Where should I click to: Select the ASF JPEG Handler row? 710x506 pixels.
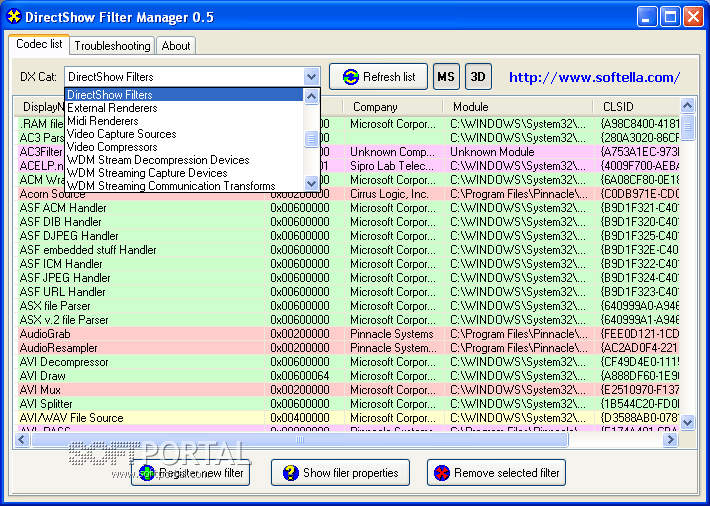347,278
